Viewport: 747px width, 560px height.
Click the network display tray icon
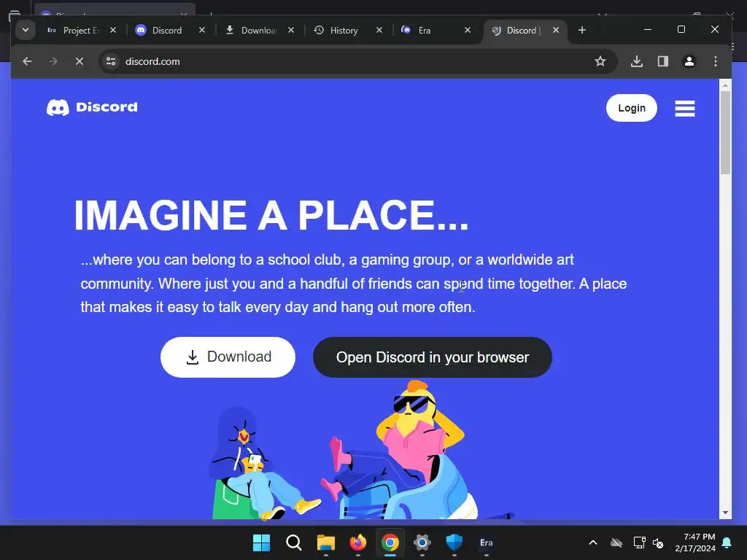(639, 542)
